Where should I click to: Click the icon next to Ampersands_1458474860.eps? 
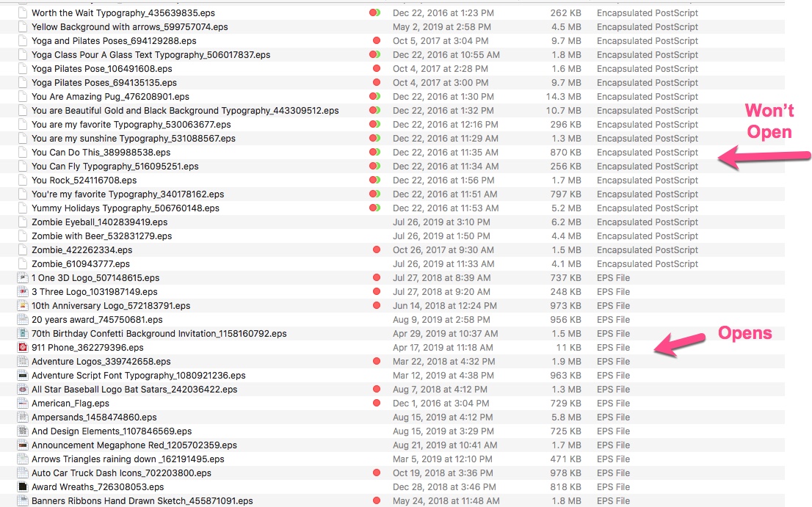click(22, 417)
